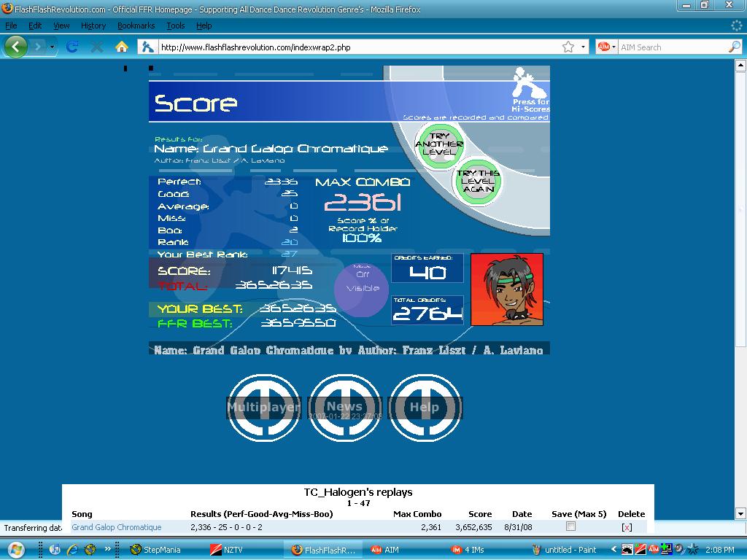Switch to FlashFlashRevolution Firefox taskbar button
747x560 pixels.
point(323,550)
